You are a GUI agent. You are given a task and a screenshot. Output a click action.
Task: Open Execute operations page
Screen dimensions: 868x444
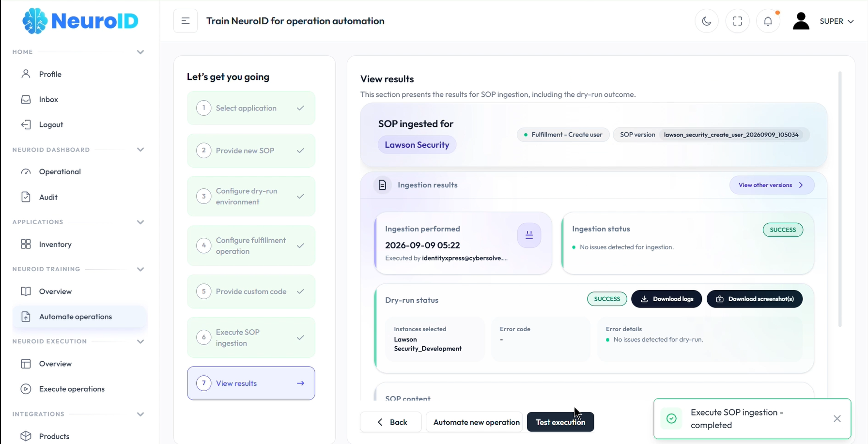coord(80,389)
